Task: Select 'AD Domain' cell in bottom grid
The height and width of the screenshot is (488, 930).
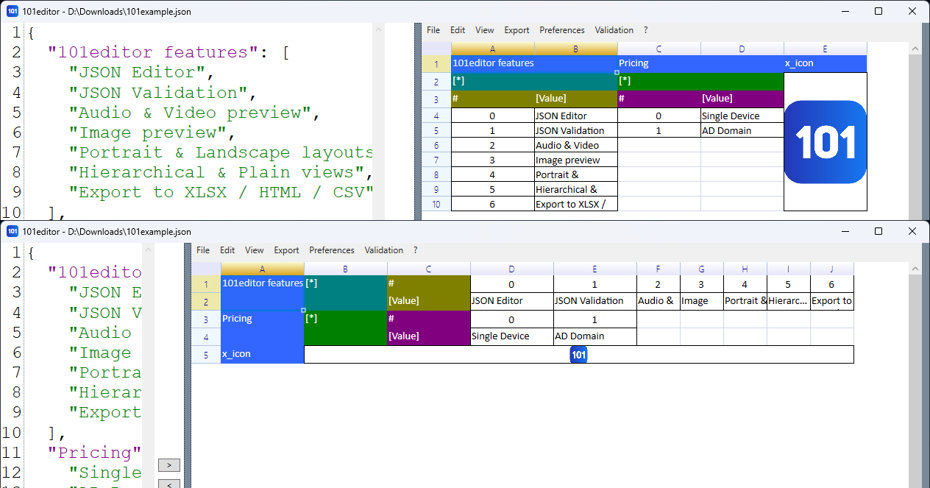Action: [595, 336]
